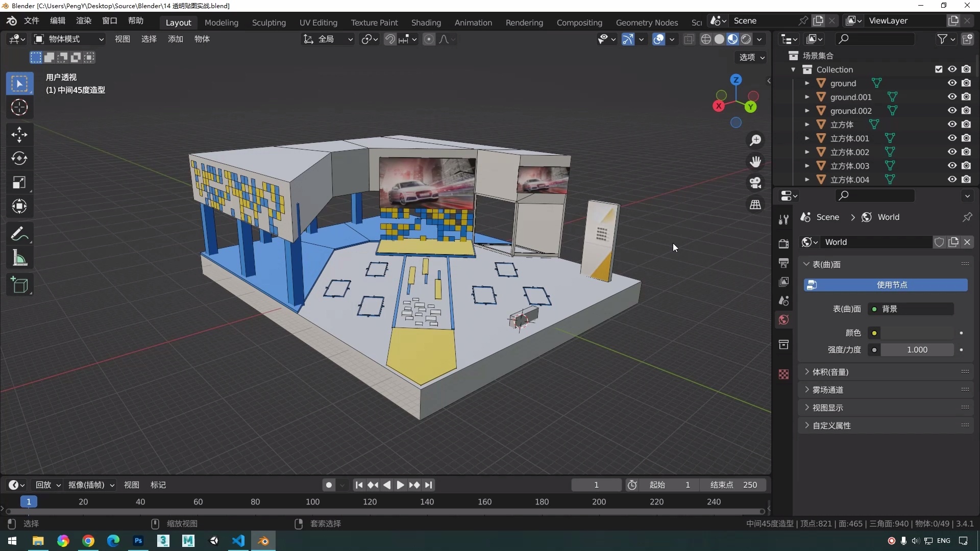Open the 渲染 menu

point(83,21)
